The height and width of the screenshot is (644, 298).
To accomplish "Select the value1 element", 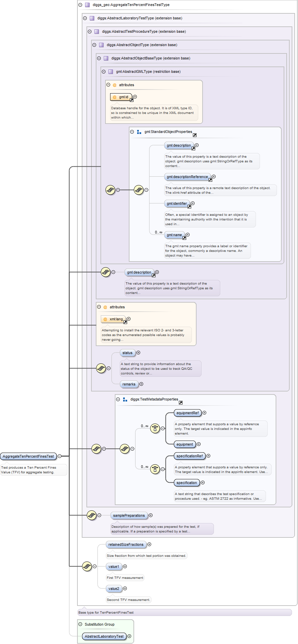I will 113,567.
